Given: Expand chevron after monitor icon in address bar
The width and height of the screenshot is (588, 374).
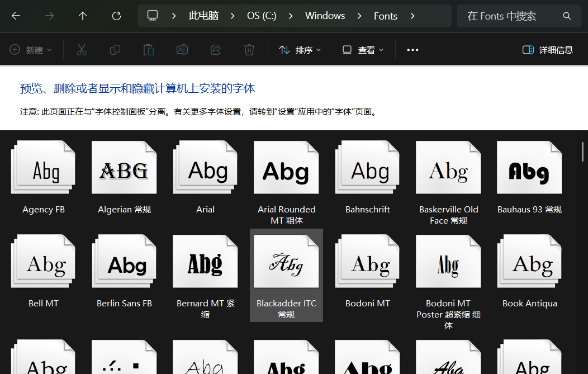Looking at the screenshot, I should (x=174, y=16).
